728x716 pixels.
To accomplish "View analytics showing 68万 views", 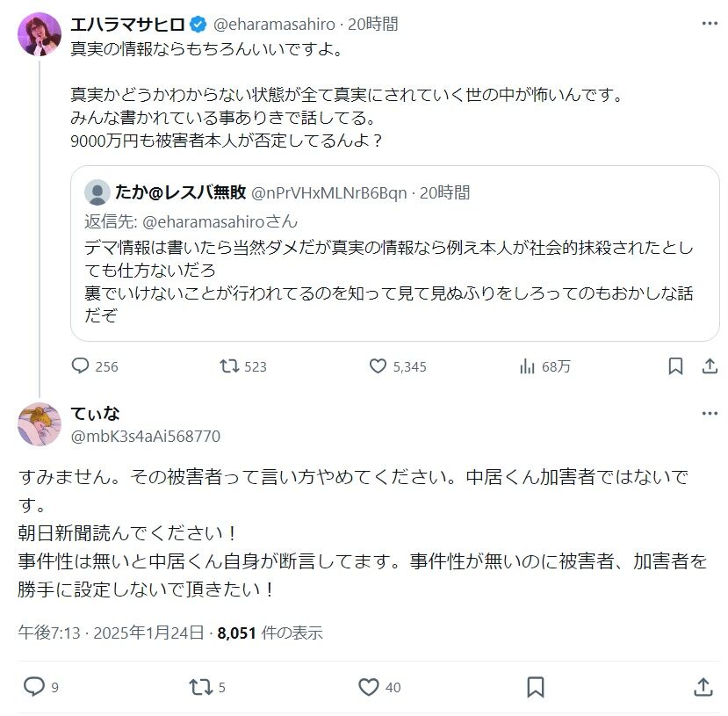I will (529, 366).
